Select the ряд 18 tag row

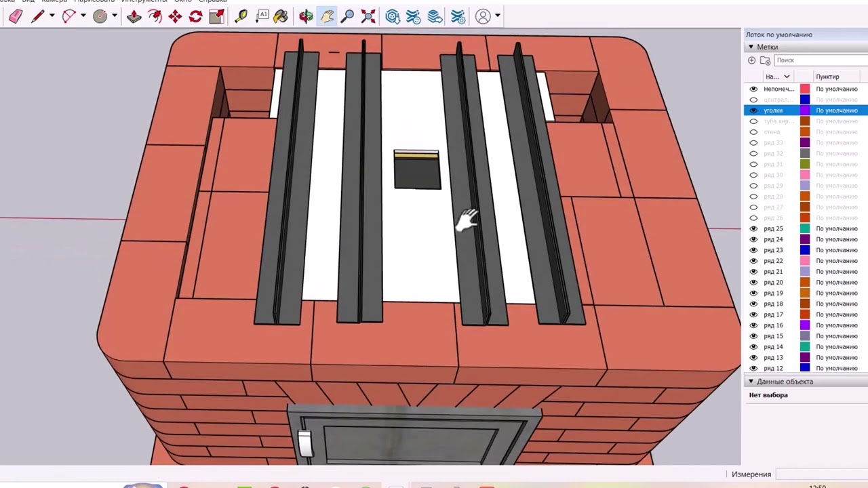point(806,304)
